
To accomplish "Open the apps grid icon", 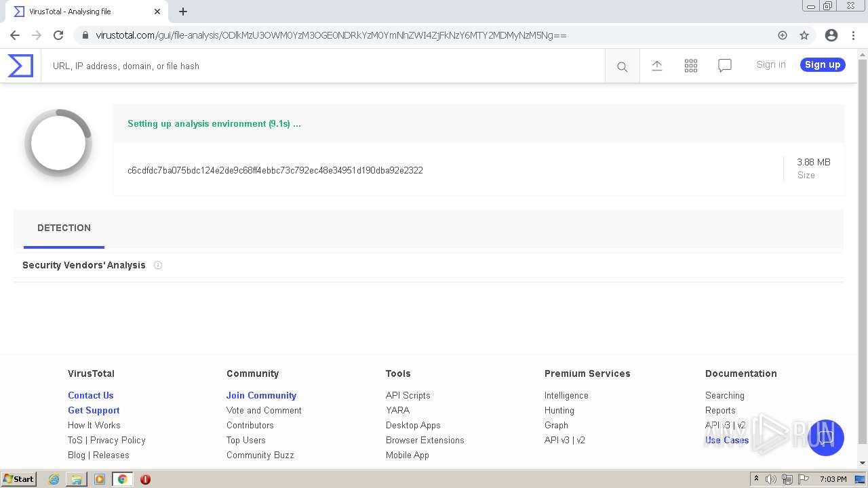I will pyautogui.click(x=690, y=66).
